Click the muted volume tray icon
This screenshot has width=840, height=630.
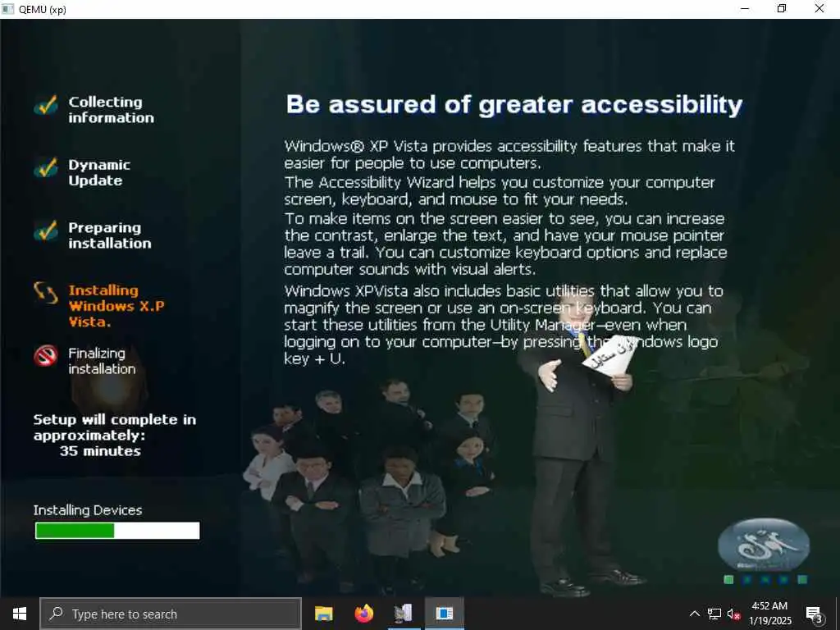733,614
